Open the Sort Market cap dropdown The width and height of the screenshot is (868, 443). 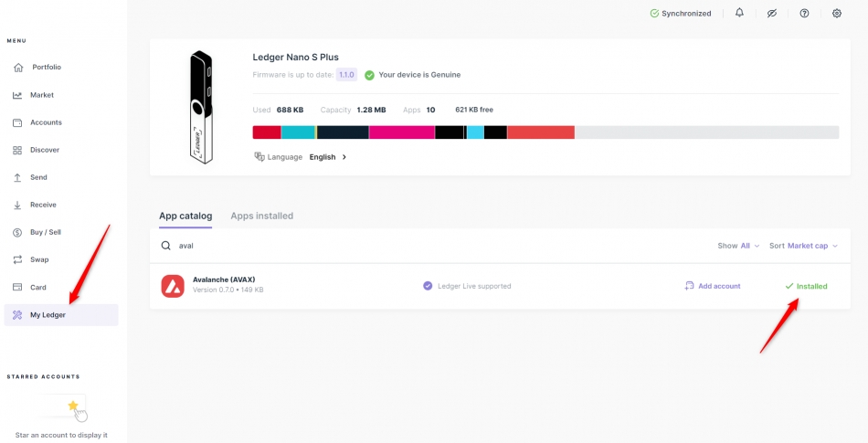point(803,246)
